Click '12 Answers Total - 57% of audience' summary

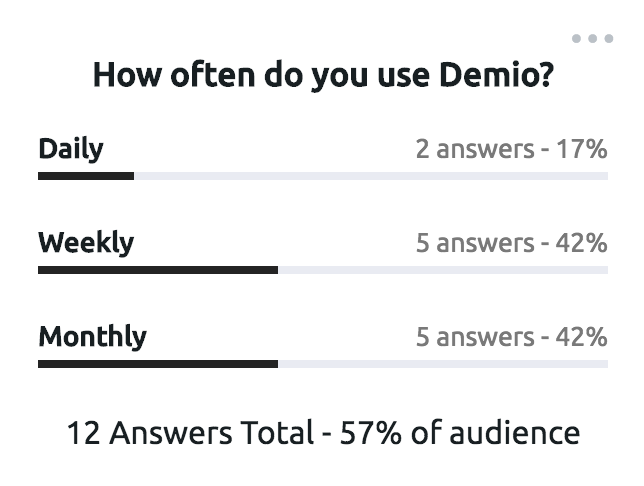pos(323,433)
